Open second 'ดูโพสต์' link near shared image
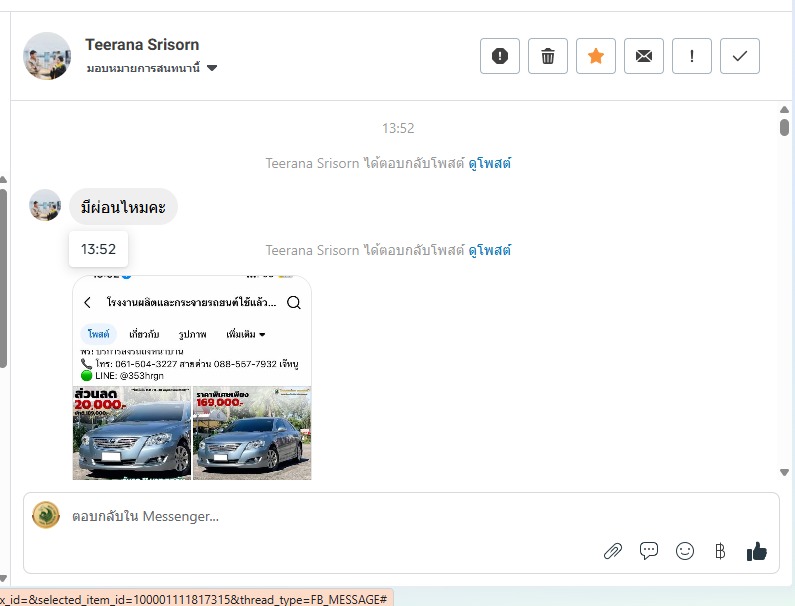Screen dimensions: 795x606 pyautogui.click(x=489, y=250)
